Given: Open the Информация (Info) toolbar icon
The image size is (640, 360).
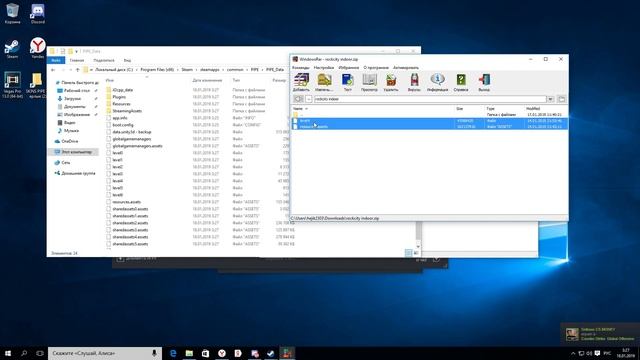Looking at the screenshot, I should (x=438, y=82).
